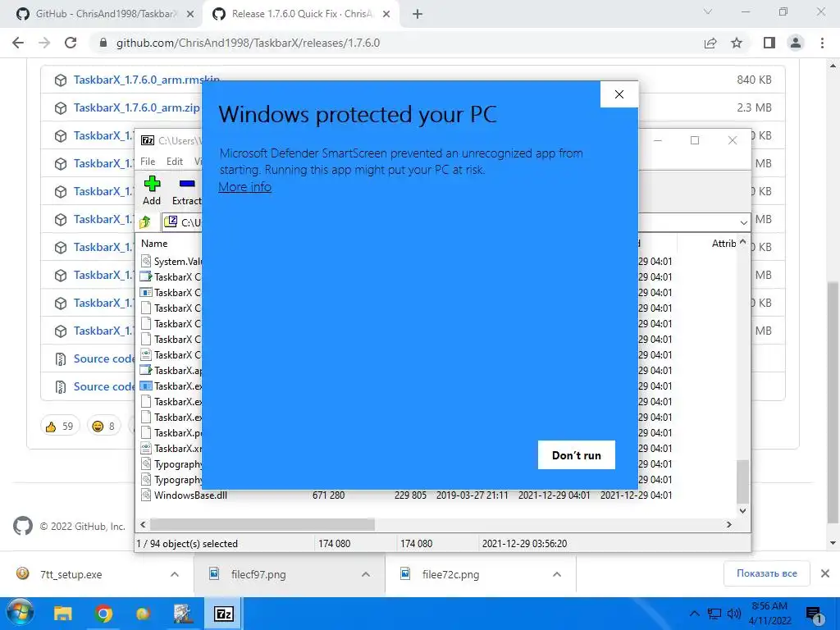Click the 7-Zip taskbar icon

[223, 614]
